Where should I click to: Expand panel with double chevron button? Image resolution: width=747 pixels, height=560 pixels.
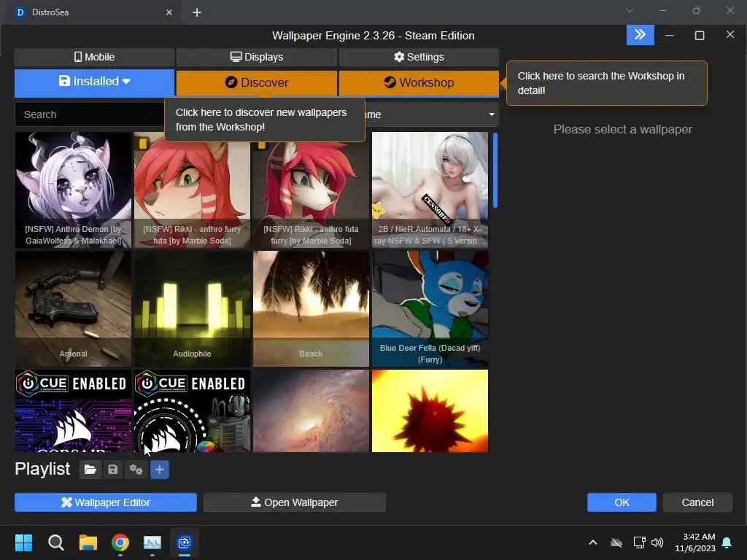[640, 35]
